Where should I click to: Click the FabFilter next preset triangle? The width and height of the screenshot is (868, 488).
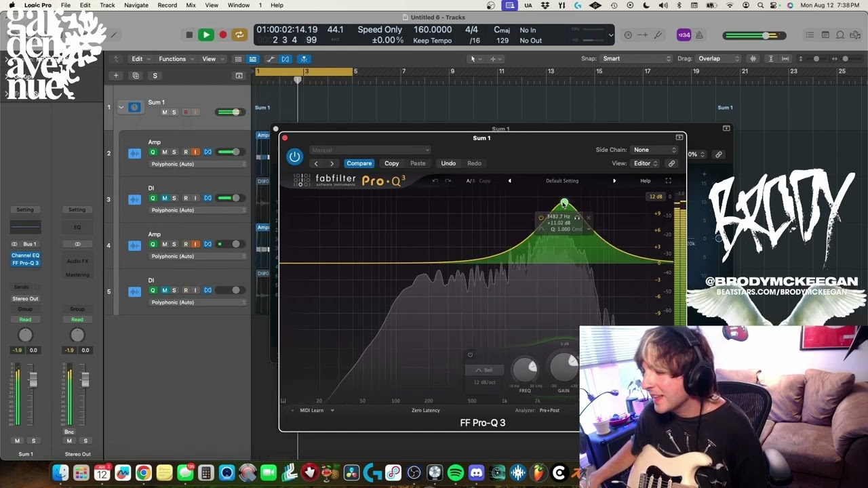[x=614, y=181]
